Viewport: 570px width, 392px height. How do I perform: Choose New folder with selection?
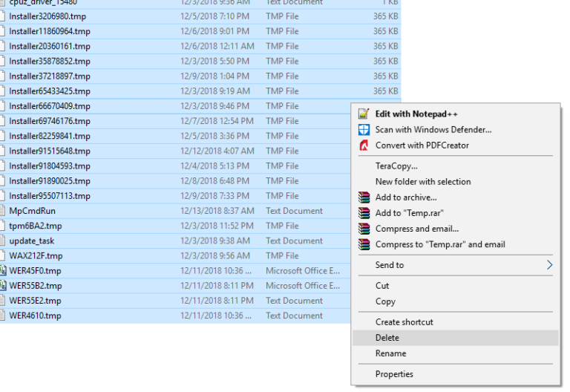point(422,182)
